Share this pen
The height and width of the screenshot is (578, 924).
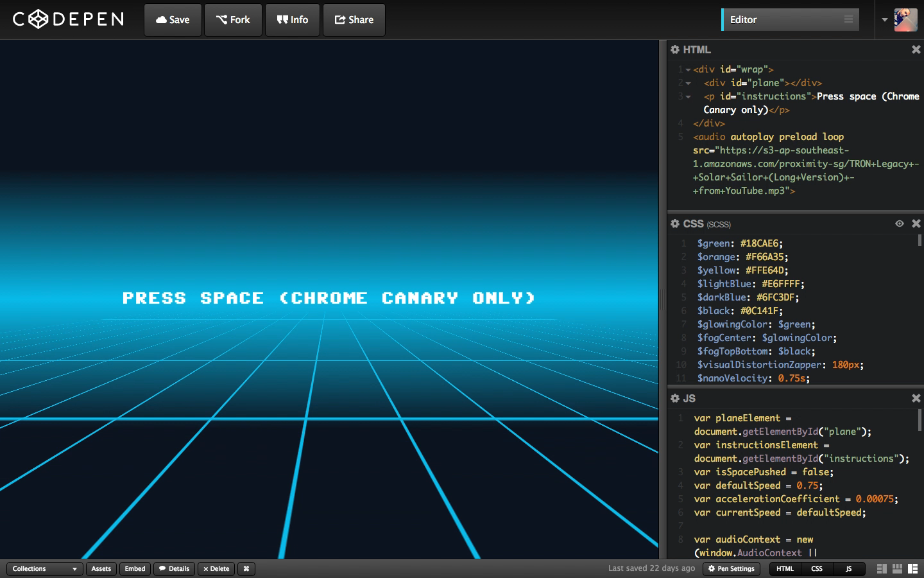pos(354,20)
